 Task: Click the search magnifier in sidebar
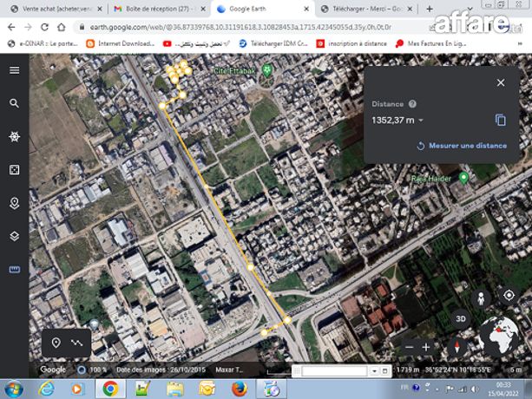(14, 103)
